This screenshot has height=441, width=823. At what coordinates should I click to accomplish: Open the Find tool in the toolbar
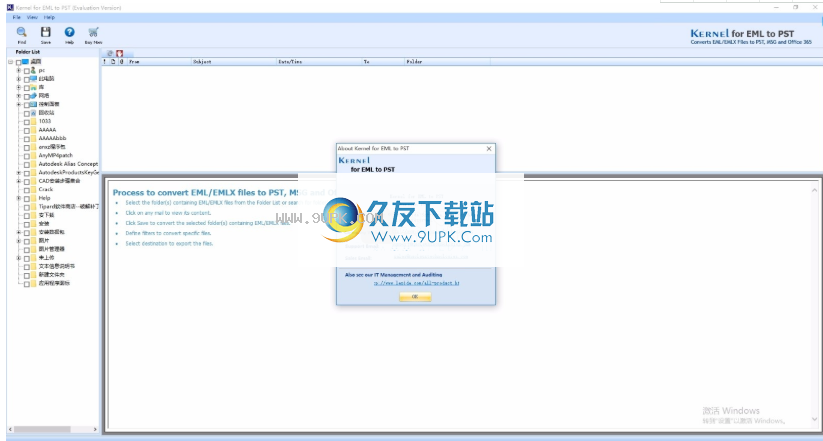[22, 33]
